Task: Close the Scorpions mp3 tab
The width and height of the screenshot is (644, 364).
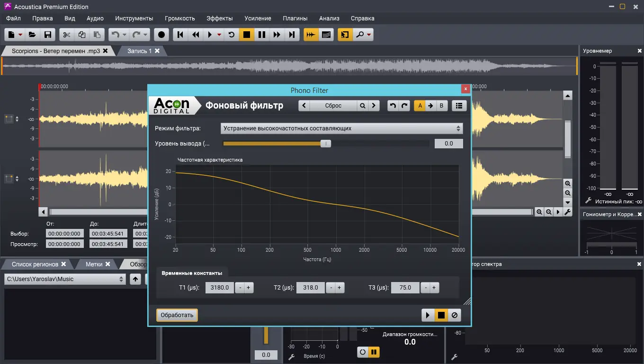Action: (x=105, y=51)
